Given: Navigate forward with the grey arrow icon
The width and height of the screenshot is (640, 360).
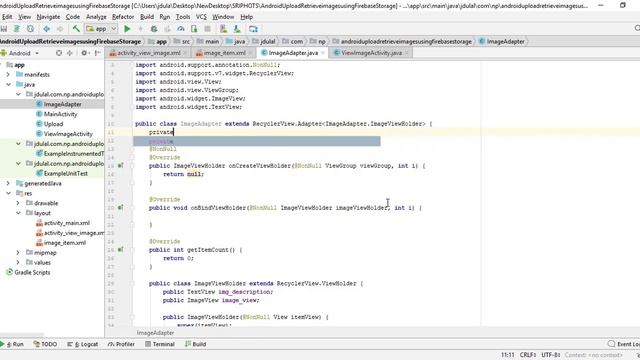Looking at the screenshot, I should 60,29.
